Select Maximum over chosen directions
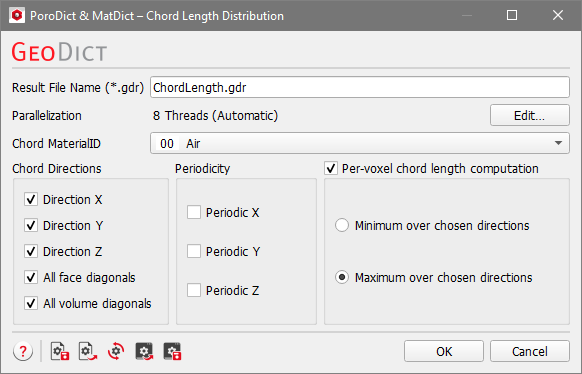Screen dimensions: 582x374 point(342,277)
